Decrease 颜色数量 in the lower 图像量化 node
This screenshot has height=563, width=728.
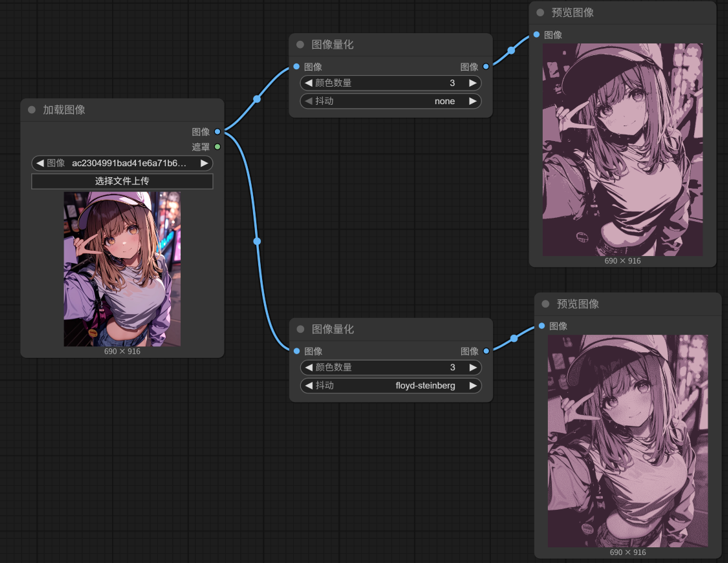pyautogui.click(x=309, y=368)
